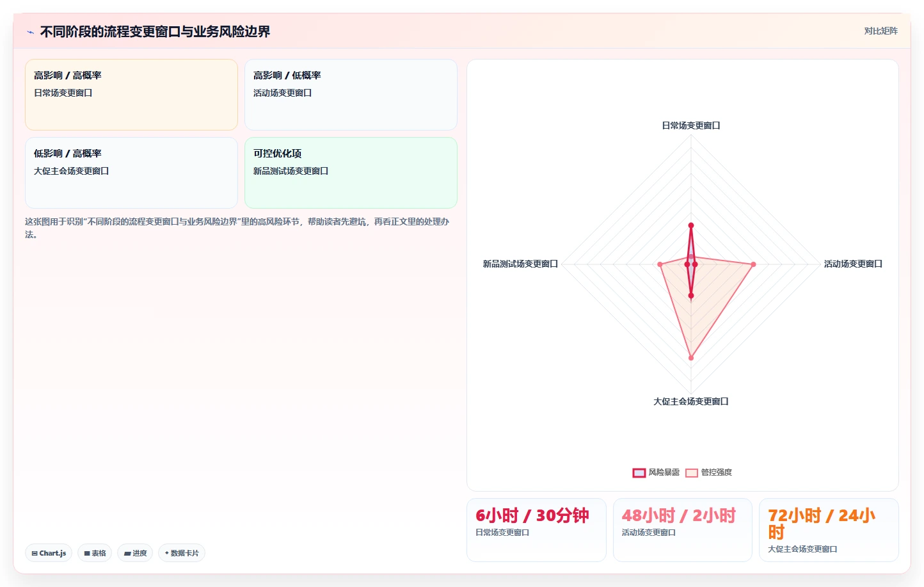Click 新品测试场变更窗口 text in green card
Image resolution: width=924 pixels, height=587 pixels.
click(x=291, y=171)
